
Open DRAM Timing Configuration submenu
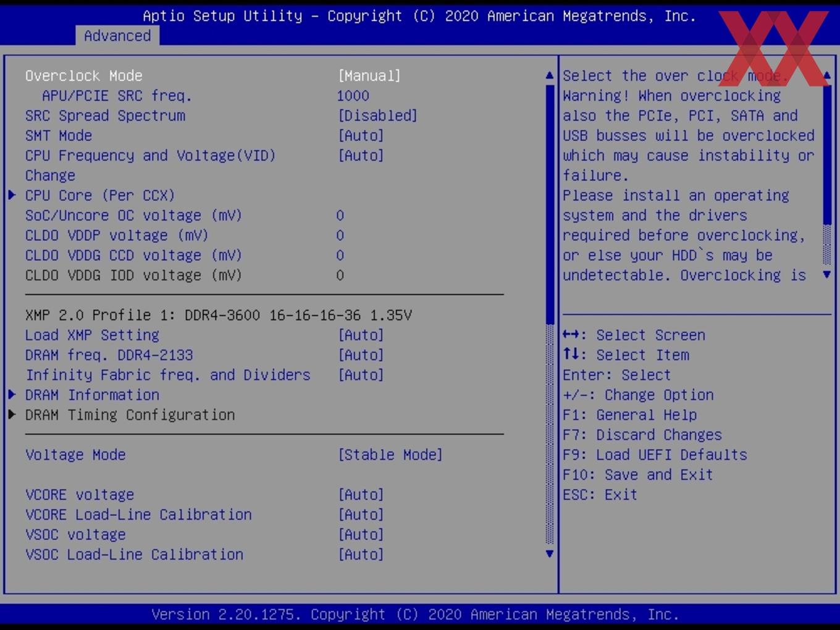[x=130, y=415]
